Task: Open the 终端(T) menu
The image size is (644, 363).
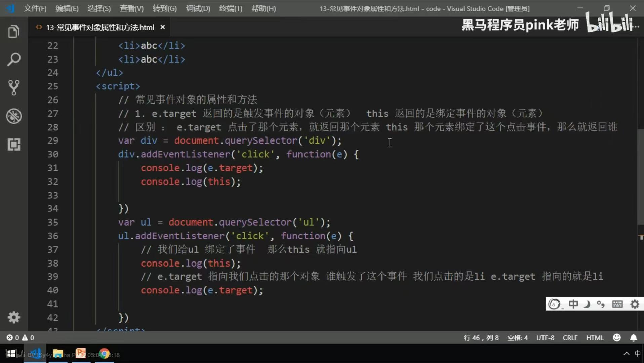Action: (x=231, y=8)
